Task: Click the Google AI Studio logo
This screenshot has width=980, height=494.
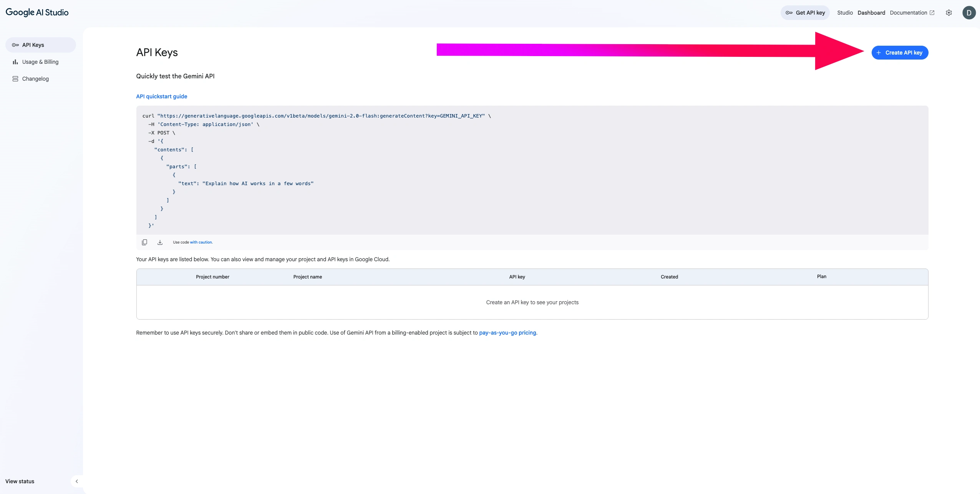Action: 37,12
